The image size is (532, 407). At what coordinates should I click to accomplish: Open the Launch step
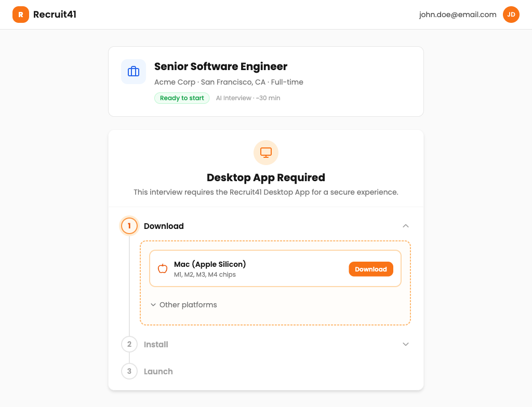point(158,371)
